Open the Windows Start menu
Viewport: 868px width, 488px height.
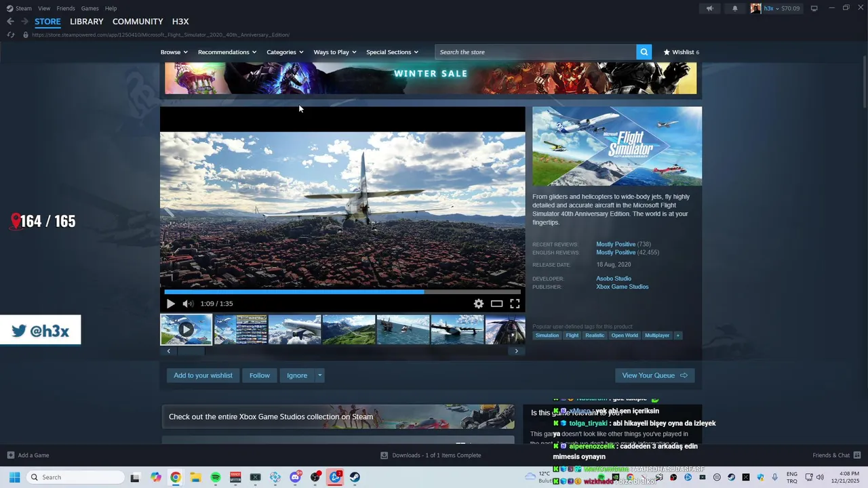(x=14, y=477)
